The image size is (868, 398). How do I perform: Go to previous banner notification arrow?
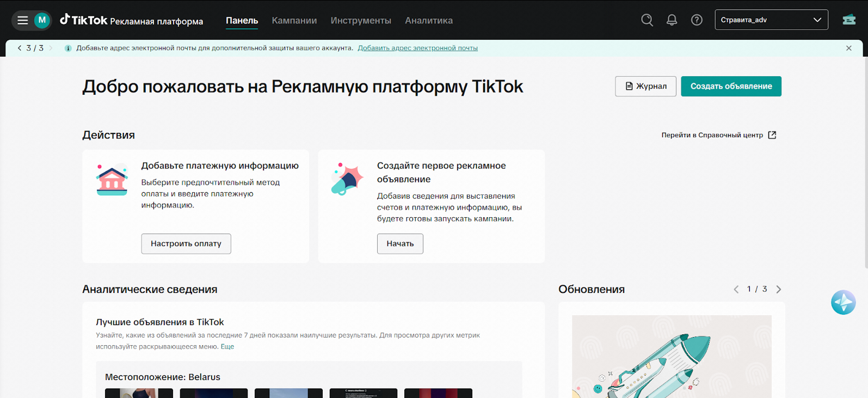[x=20, y=48]
